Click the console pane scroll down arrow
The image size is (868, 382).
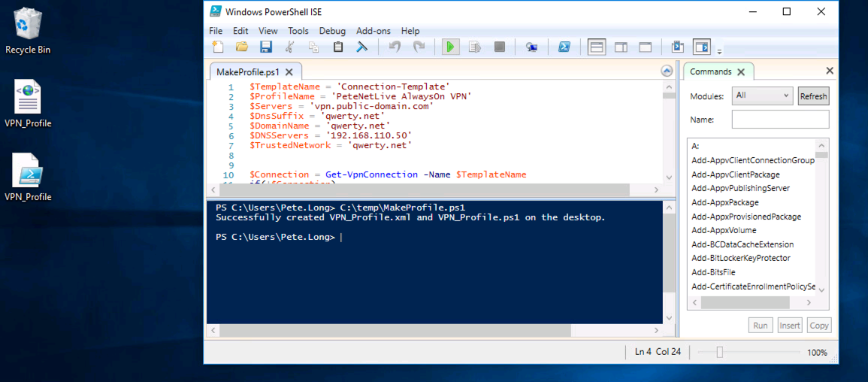pos(669,318)
